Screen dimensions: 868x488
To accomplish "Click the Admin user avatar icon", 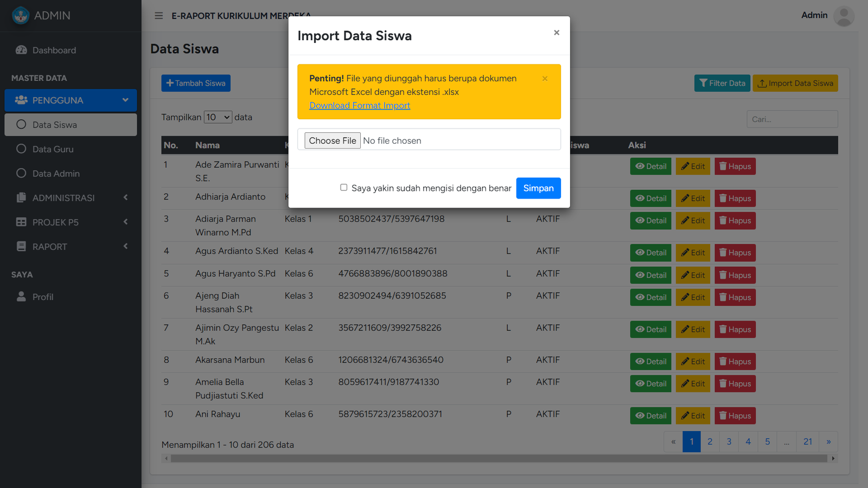I will (843, 16).
